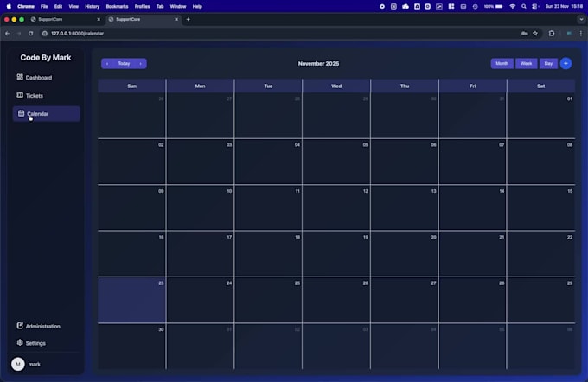Select November 30 day cell
The image size is (588, 382).
pos(131,346)
